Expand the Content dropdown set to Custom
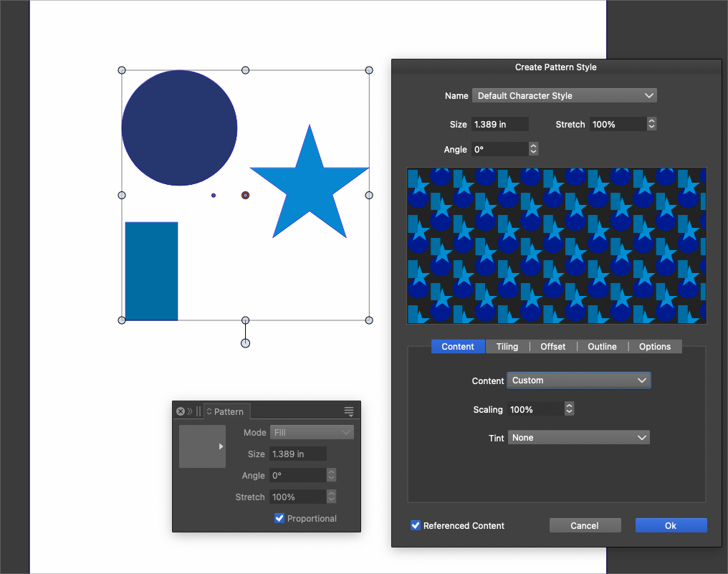This screenshot has height=574, width=728. (x=578, y=381)
